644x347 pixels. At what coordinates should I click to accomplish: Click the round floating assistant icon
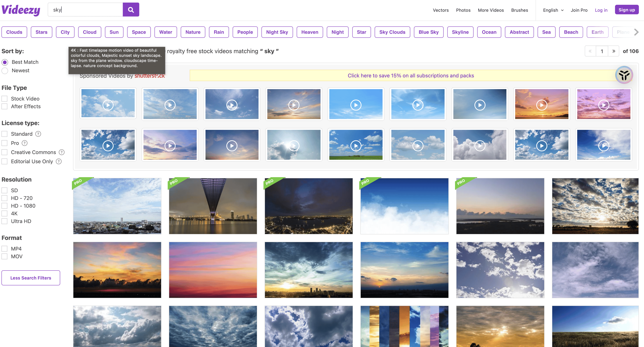coord(624,75)
